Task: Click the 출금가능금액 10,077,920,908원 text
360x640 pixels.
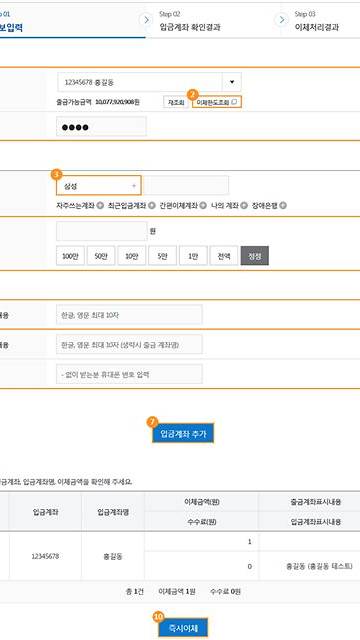Action: coord(98,102)
